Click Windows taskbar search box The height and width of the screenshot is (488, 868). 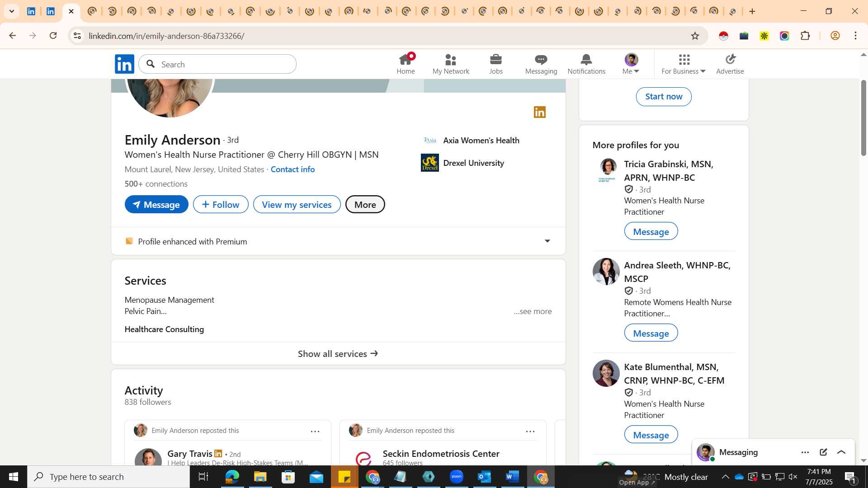pyautogui.click(x=108, y=477)
